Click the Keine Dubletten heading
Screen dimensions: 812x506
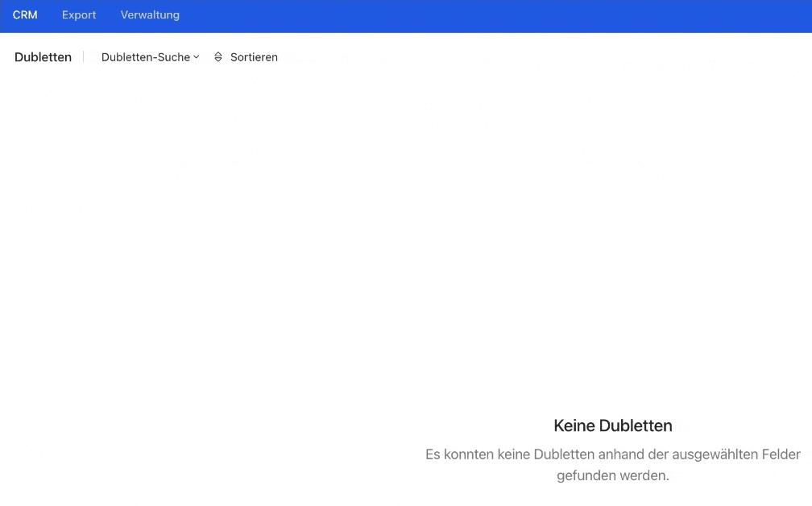[x=612, y=425]
